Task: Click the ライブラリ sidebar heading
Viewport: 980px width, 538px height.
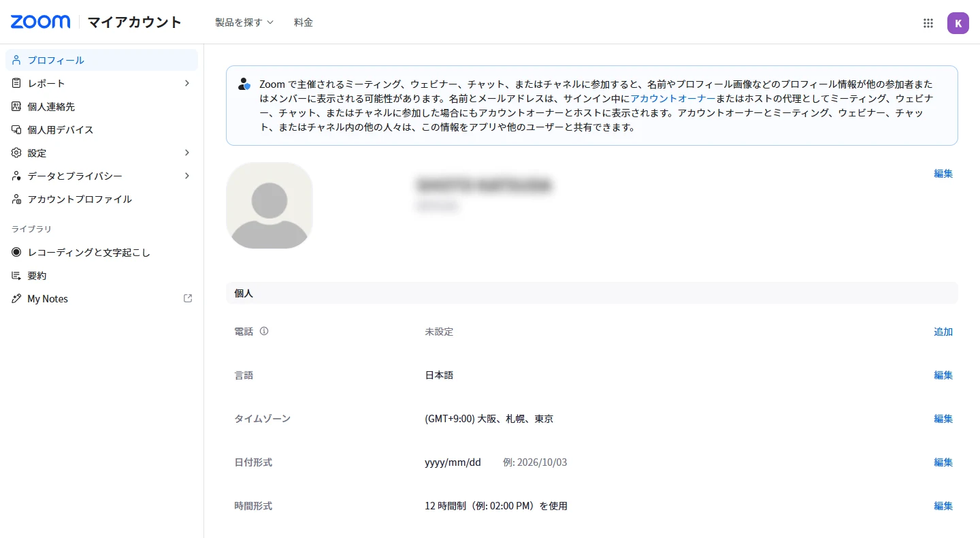Action: (31, 229)
